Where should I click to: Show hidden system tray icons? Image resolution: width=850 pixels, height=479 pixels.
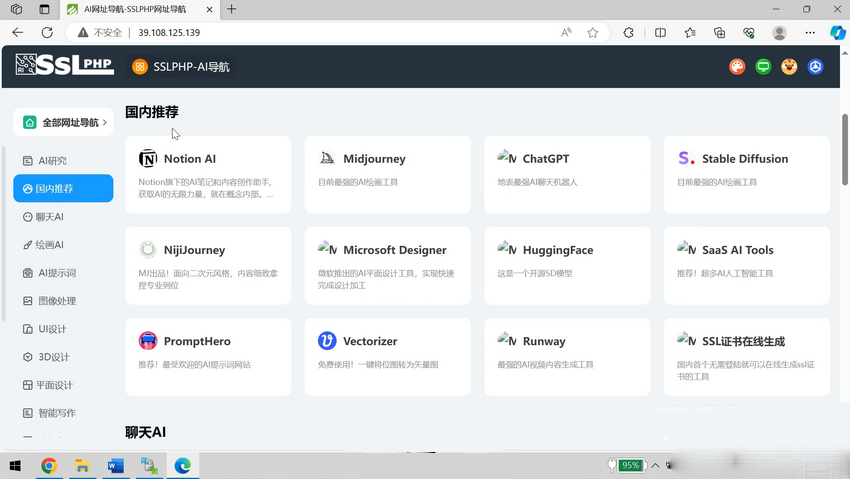[656, 465]
